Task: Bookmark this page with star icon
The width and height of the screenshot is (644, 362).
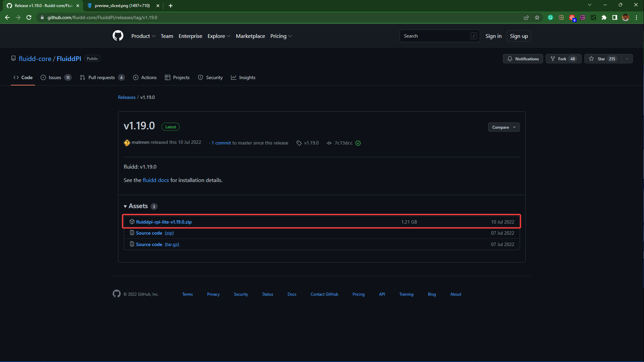Action: coord(537,17)
